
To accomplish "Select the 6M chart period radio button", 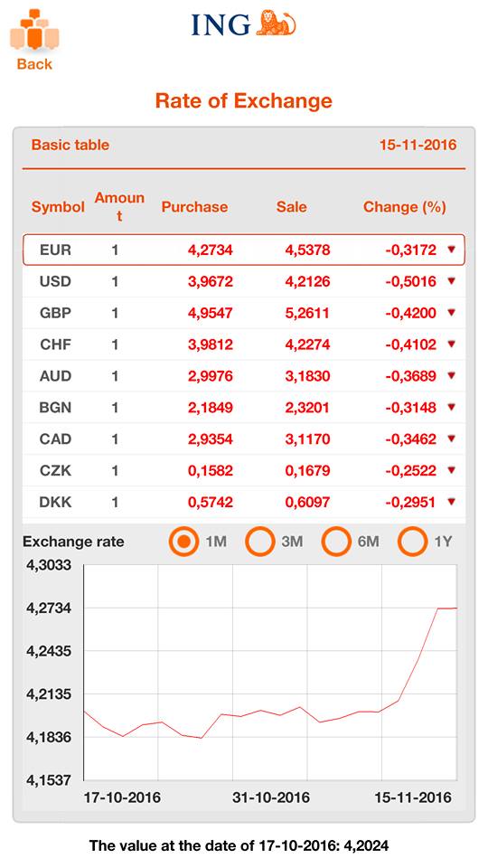I will [x=336, y=541].
